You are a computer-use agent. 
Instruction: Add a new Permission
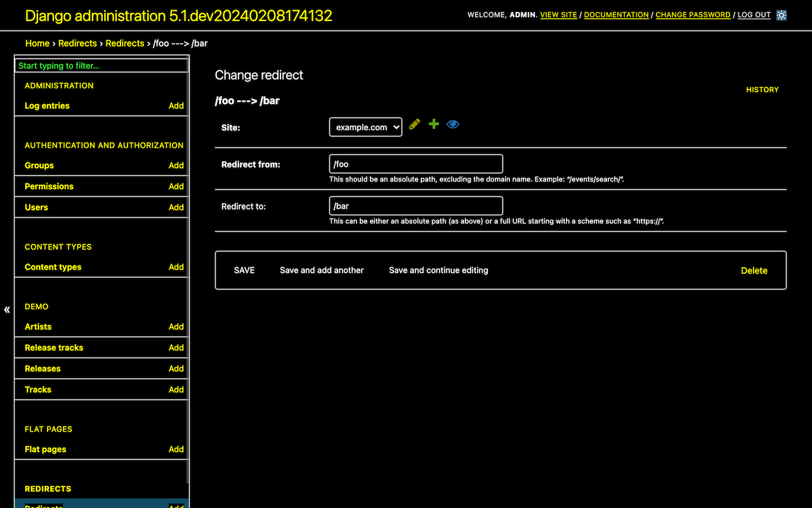click(176, 186)
